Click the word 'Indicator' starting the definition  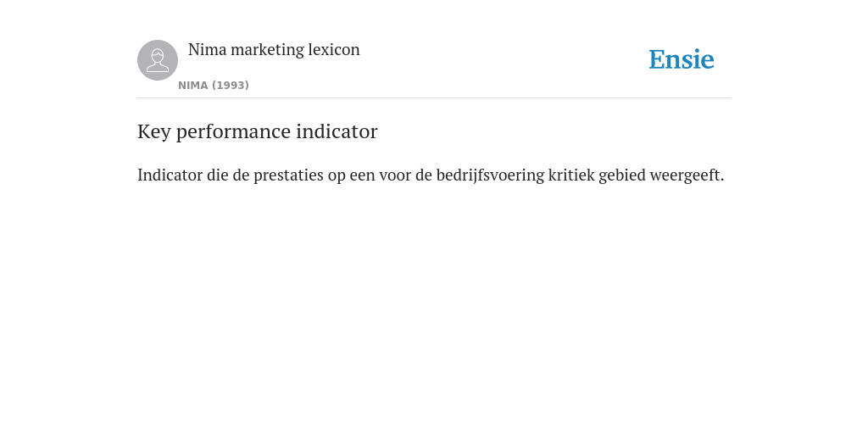pos(170,175)
